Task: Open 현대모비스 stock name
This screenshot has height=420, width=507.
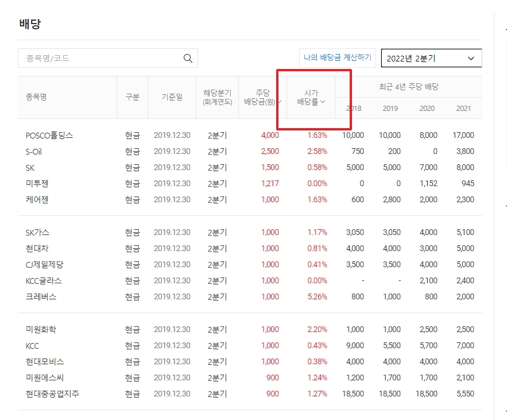Action: [45, 362]
